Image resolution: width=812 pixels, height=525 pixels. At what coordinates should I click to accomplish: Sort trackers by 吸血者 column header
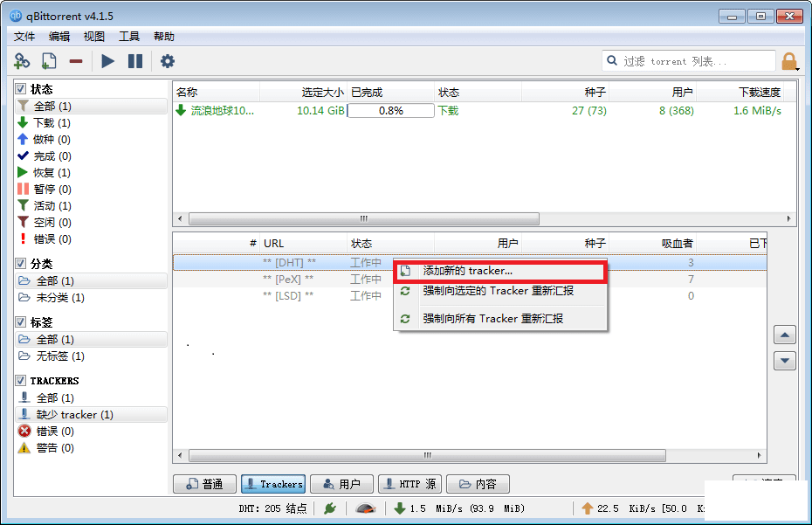[652, 243]
